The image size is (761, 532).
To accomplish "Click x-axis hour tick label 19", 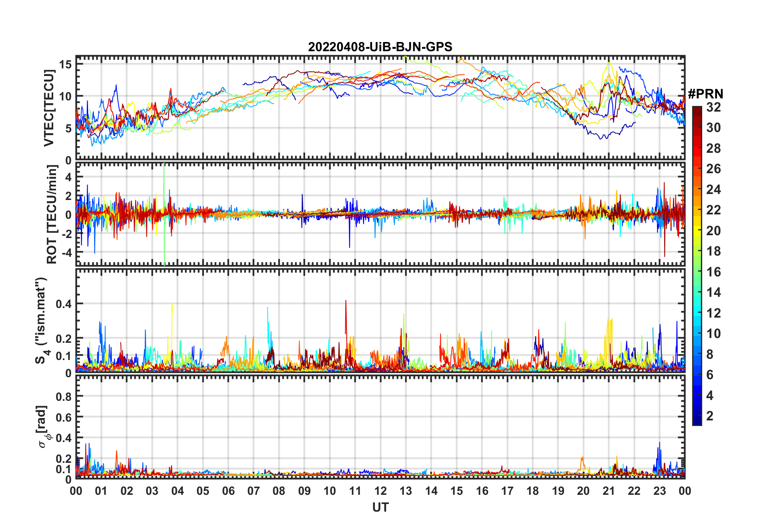I will [558, 491].
